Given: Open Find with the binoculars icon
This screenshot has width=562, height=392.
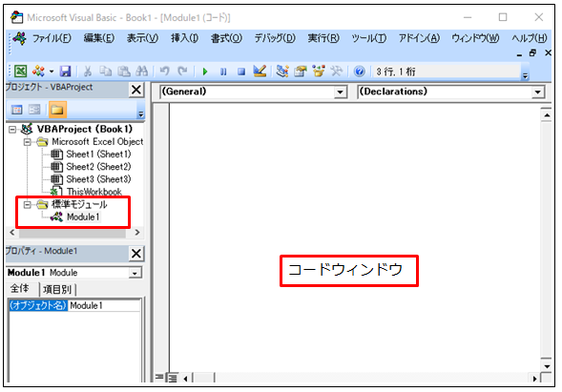Looking at the screenshot, I should (141, 72).
